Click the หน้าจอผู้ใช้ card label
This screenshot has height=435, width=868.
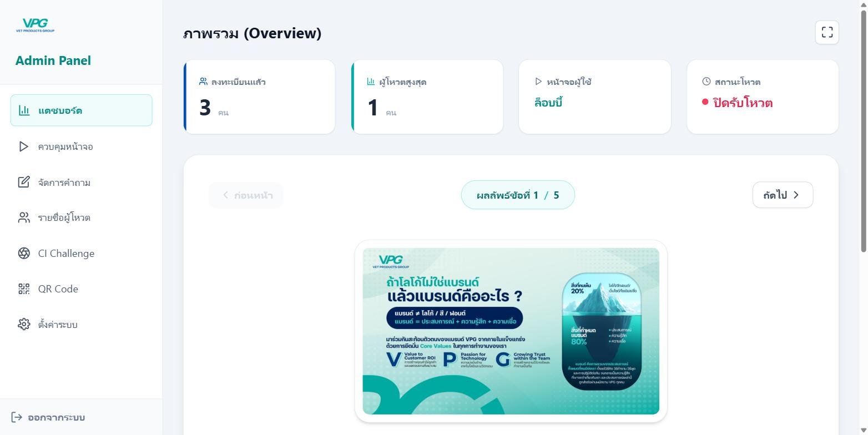(x=569, y=82)
